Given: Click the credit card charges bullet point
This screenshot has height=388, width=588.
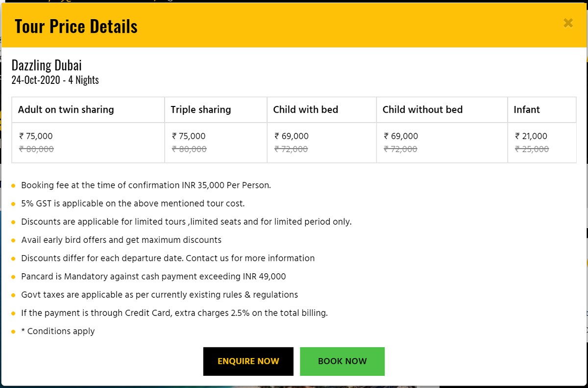Looking at the screenshot, I should [x=174, y=313].
